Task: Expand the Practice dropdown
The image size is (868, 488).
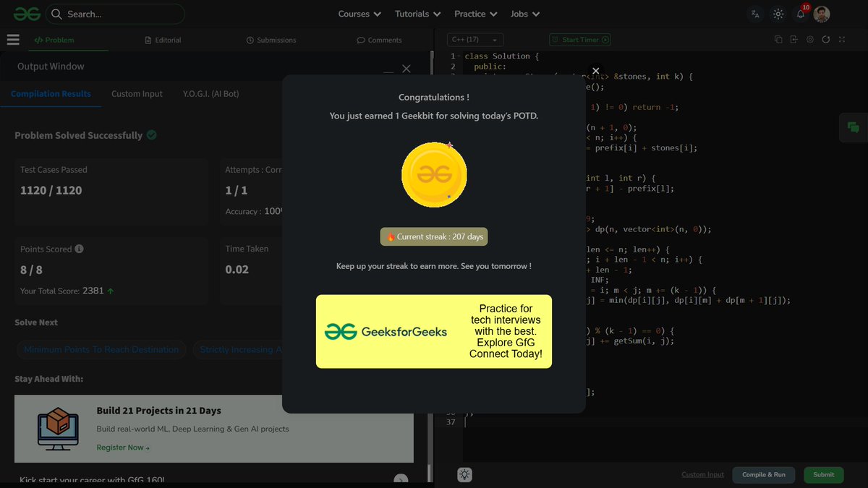Action: [475, 14]
